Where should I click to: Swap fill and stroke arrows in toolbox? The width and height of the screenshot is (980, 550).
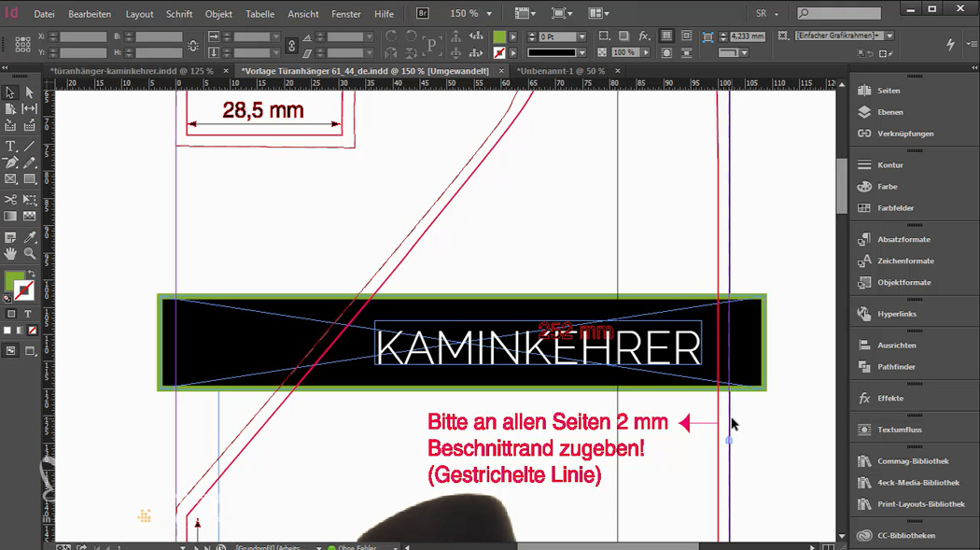point(31,274)
